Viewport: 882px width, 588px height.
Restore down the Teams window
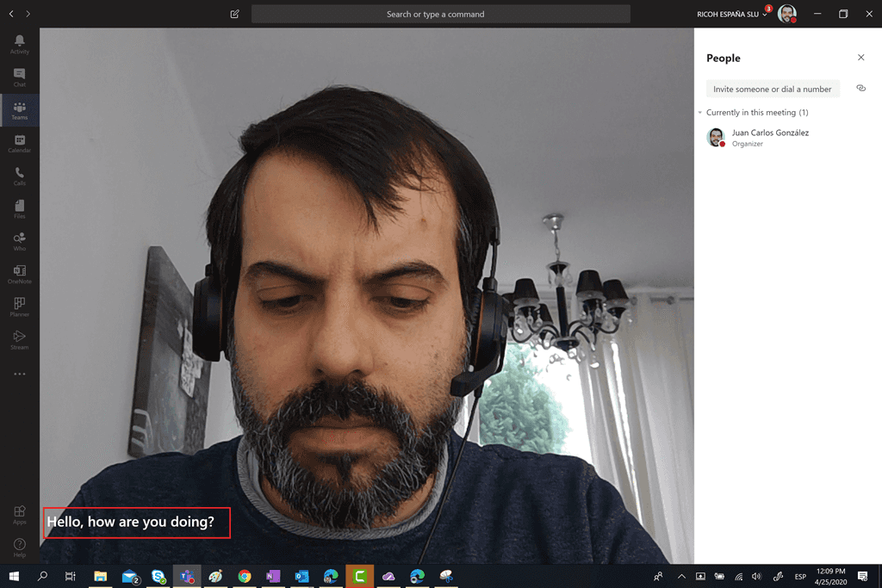[x=843, y=14]
